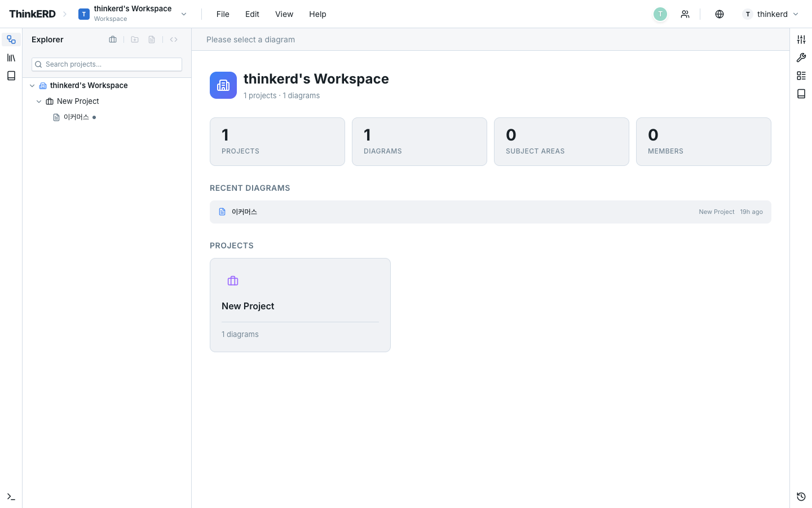Click the PROJECTS section heading
Screen dimensions: 812x508
(x=232, y=246)
